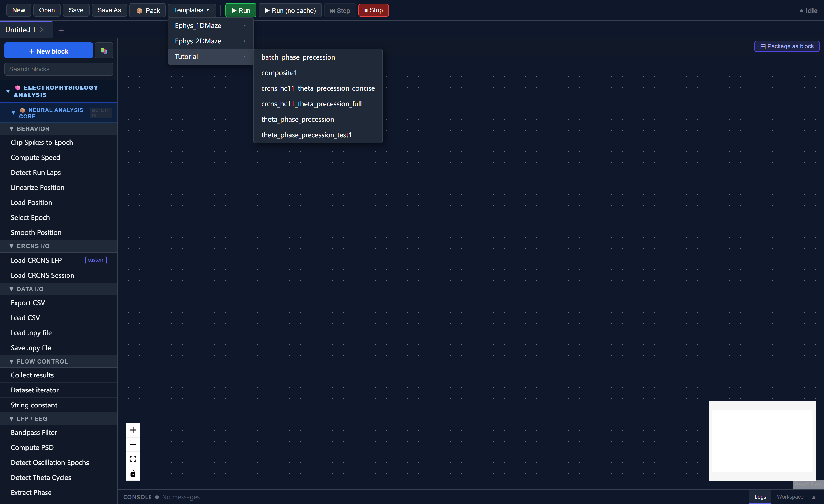Toggle the canvas interactivity lock

(133, 474)
